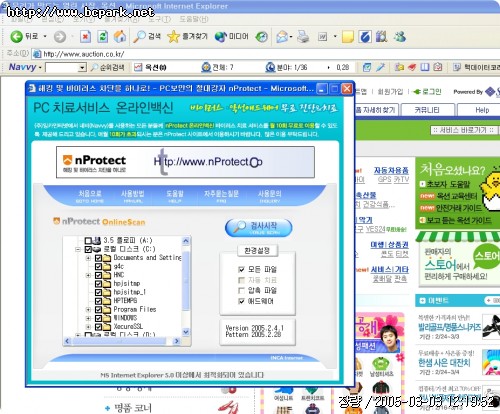The image size is (500, 414).
Task: Click the nProtect logo banner
Action: coord(185,162)
